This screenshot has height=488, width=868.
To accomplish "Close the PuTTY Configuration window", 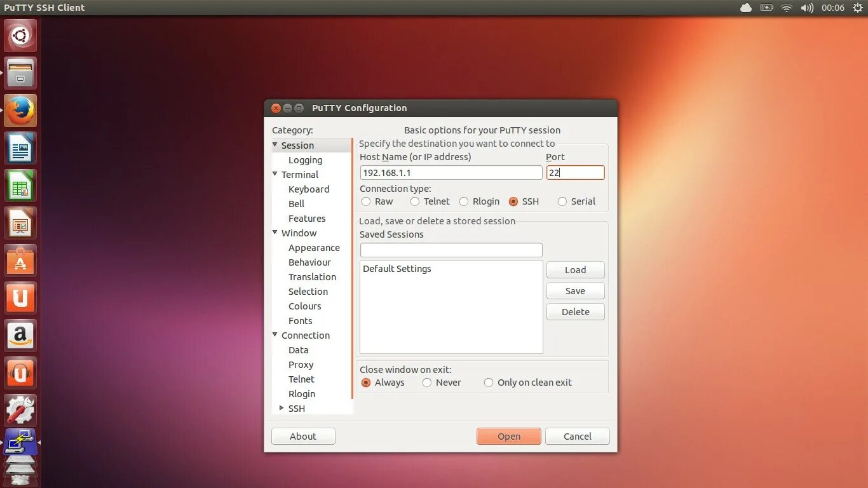I will coord(276,108).
